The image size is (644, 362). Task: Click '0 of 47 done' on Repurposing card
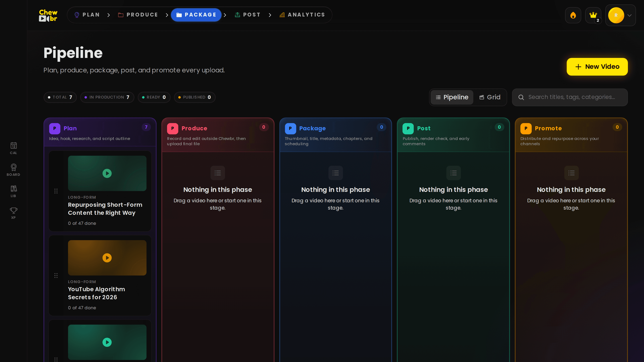coord(82,223)
